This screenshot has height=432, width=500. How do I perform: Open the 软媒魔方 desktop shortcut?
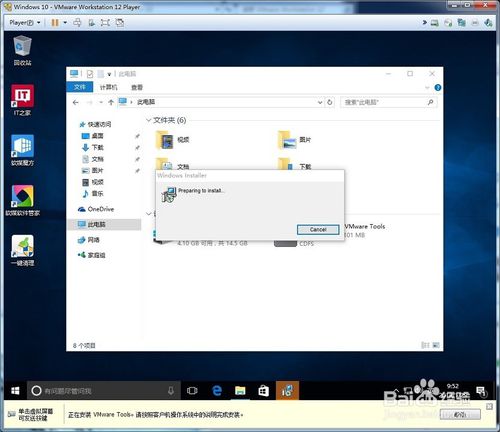coord(22,150)
